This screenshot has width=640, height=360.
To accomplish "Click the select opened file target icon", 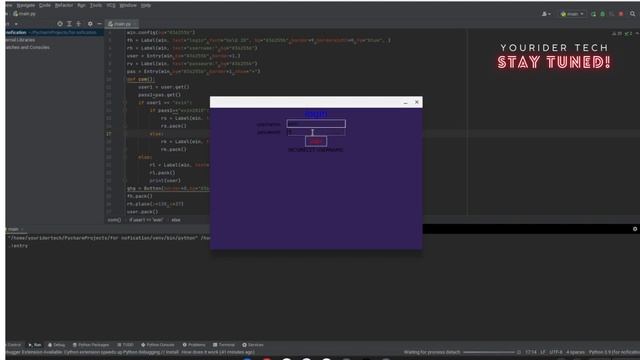I will pyautogui.click(x=60, y=24).
